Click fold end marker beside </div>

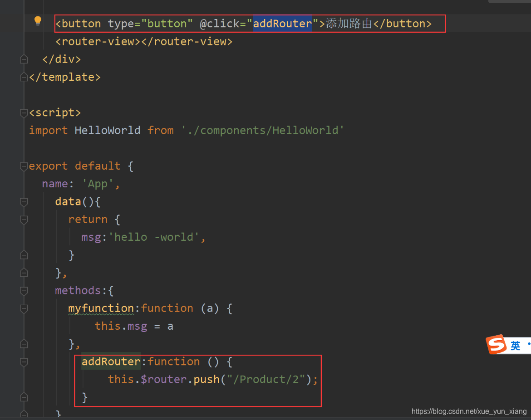tap(24, 59)
